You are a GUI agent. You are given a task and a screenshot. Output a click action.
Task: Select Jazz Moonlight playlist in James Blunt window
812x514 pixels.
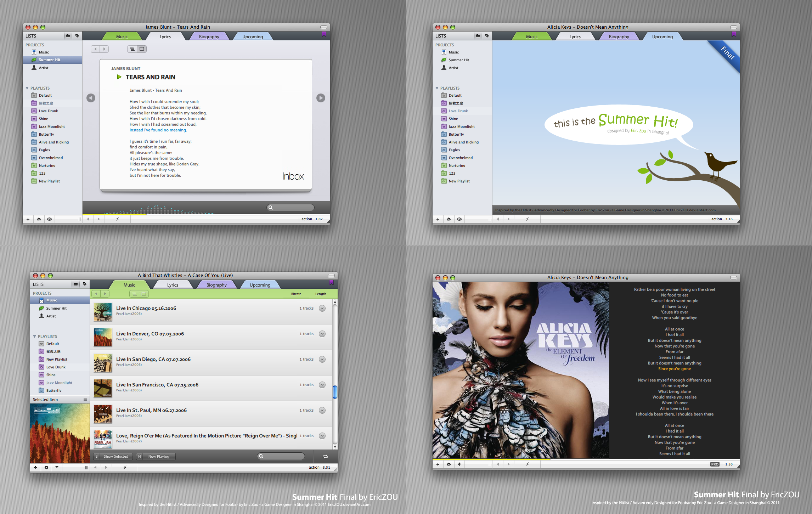point(52,126)
